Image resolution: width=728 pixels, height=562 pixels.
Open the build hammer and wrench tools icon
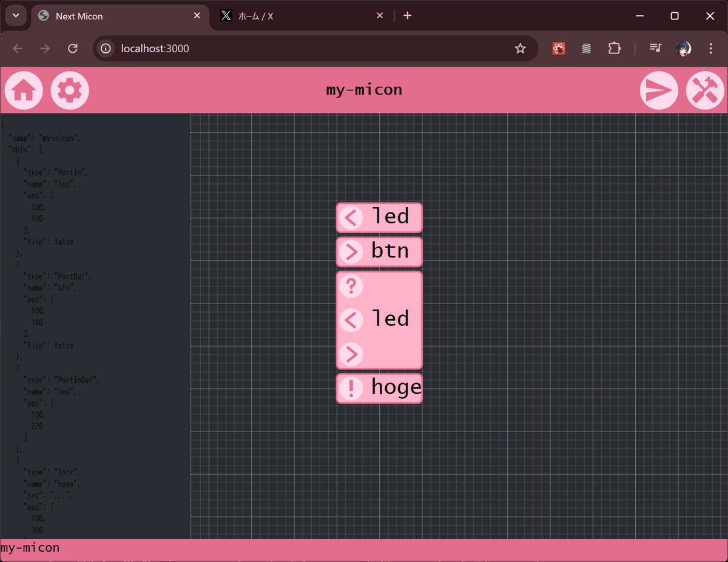(705, 90)
